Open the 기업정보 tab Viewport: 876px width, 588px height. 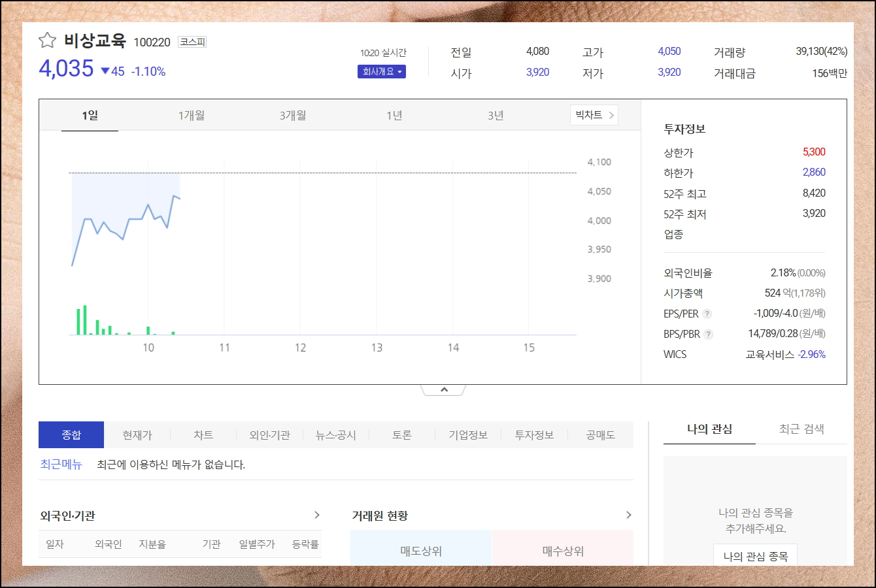click(x=468, y=434)
